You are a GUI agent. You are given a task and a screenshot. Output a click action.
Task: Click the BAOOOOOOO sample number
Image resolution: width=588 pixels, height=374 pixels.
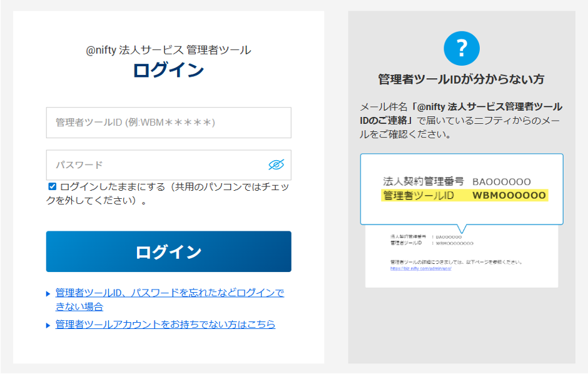pyautogui.click(x=502, y=182)
